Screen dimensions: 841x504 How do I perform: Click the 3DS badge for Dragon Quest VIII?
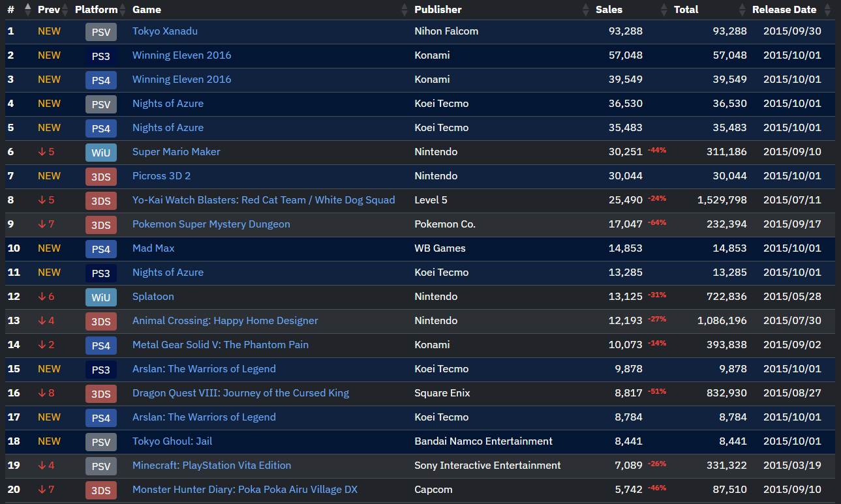(101, 394)
